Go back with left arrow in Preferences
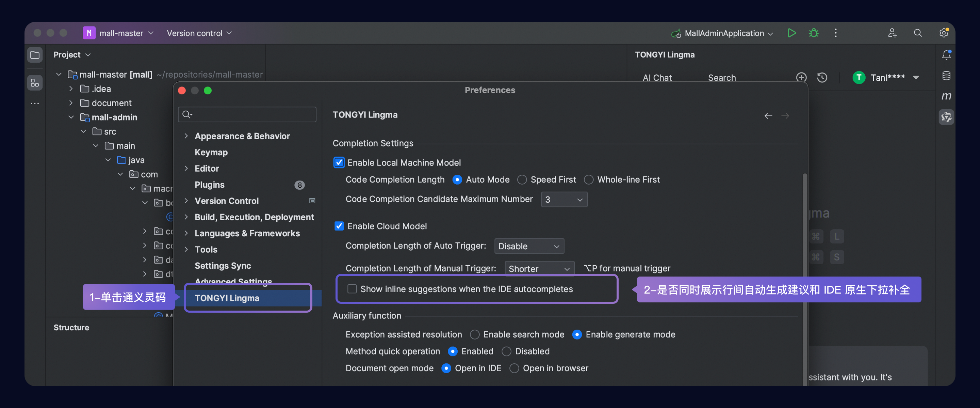 768,116
